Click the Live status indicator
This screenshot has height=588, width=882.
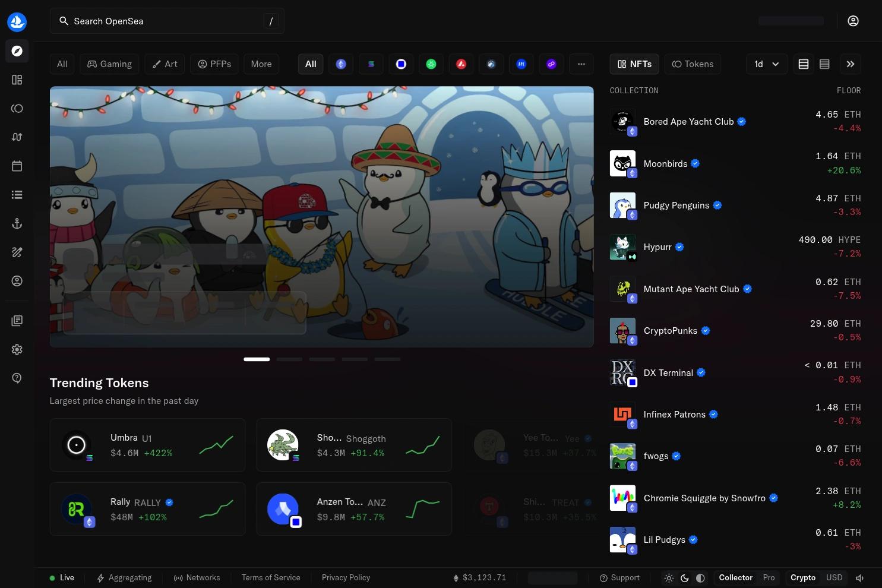pos(62,578)
